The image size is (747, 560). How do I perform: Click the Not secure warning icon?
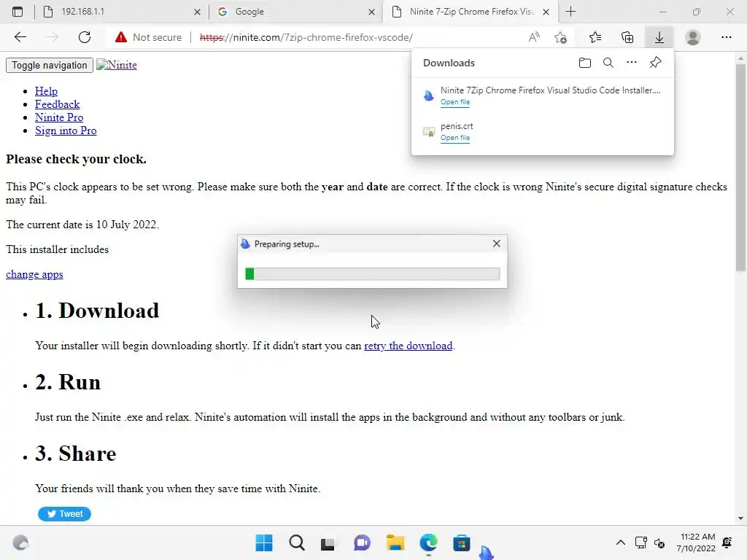pos(121,37)
